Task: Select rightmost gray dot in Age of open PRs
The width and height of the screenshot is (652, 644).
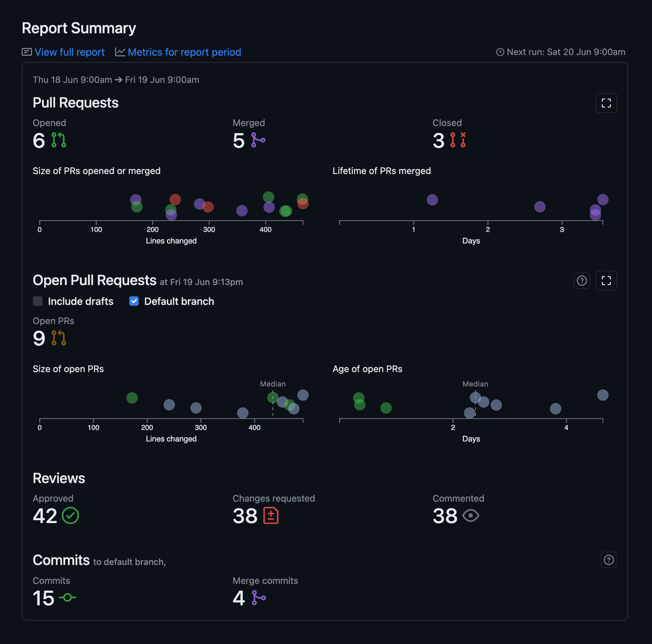Action: tap(603, 395)
